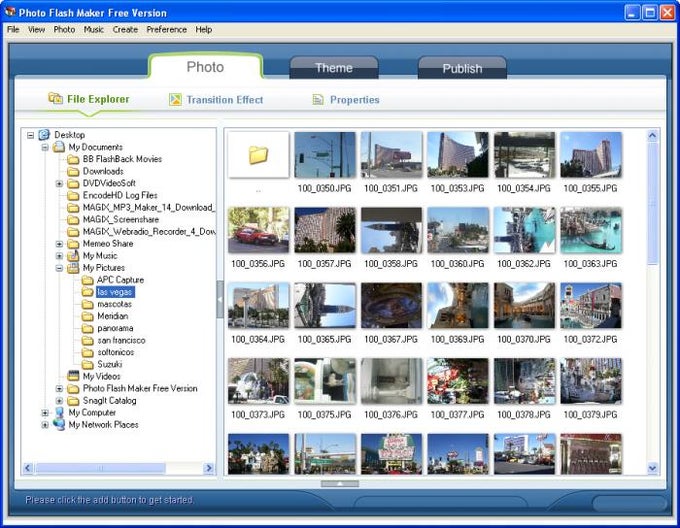Image resolution: width=680 pixels, height=528 pixels.
Task: Click the File Explorer icon
Action: [55, 98]
